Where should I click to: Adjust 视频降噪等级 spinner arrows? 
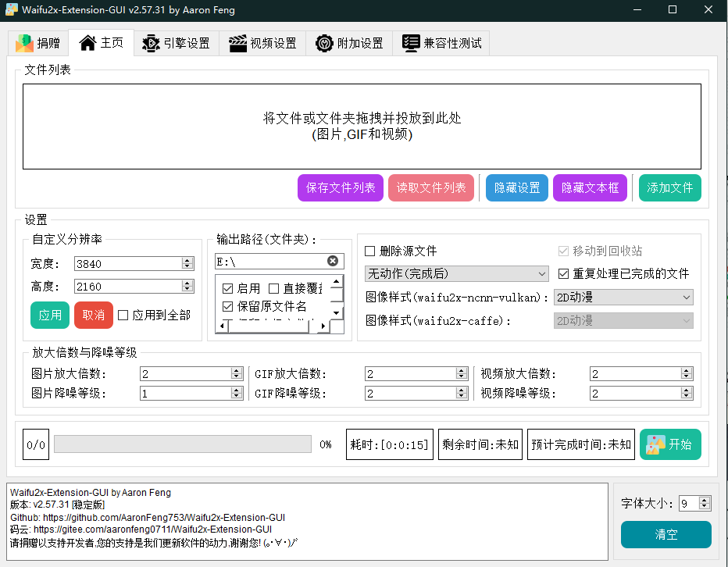(687, 394)
